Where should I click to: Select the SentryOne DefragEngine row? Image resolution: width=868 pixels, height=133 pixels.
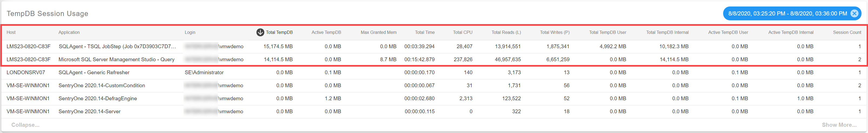tap(98, 99)
